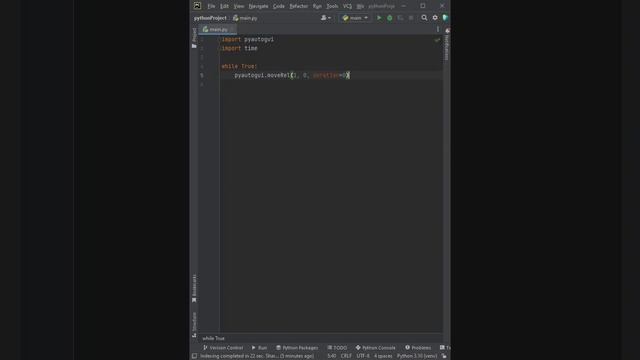
Task: Click the Run with Coverage icon
Action: [400, 18]
